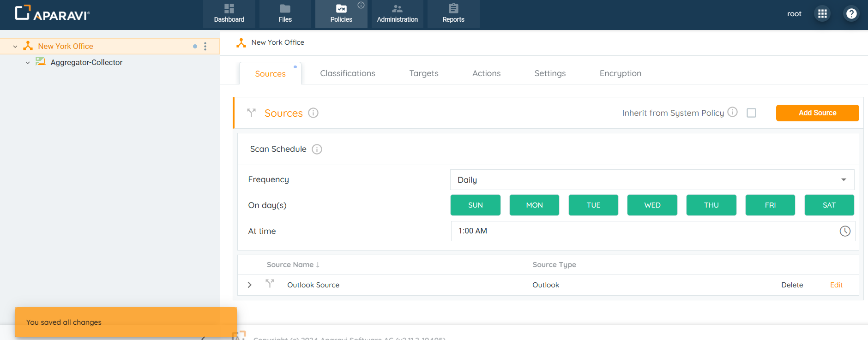The image size is (868, 340).
Task: Switch to the Classifications tab
Action: point(347,73)
